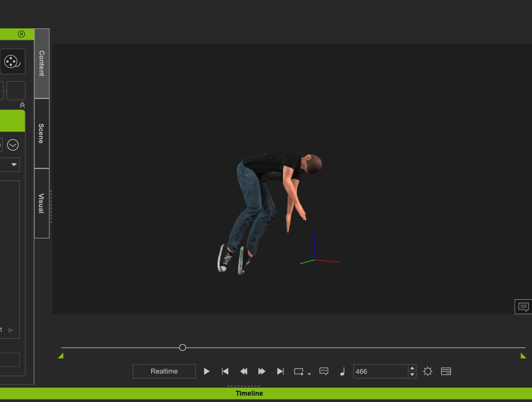Click the Realtime playback mode button

coord(164,371)
